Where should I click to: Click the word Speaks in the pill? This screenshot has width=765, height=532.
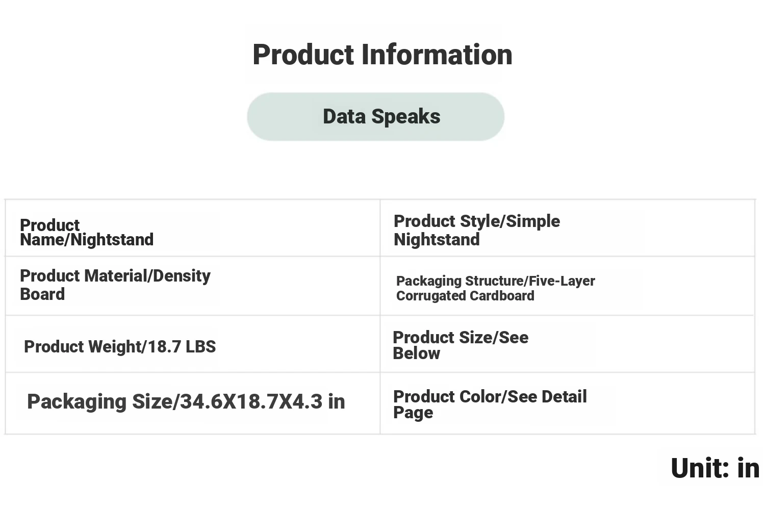point(406,117)
